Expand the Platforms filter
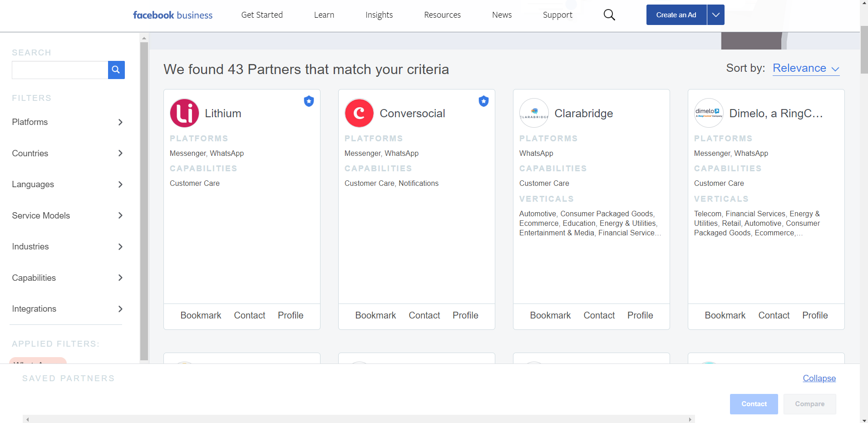868x423 pixels. click(67, 122)
